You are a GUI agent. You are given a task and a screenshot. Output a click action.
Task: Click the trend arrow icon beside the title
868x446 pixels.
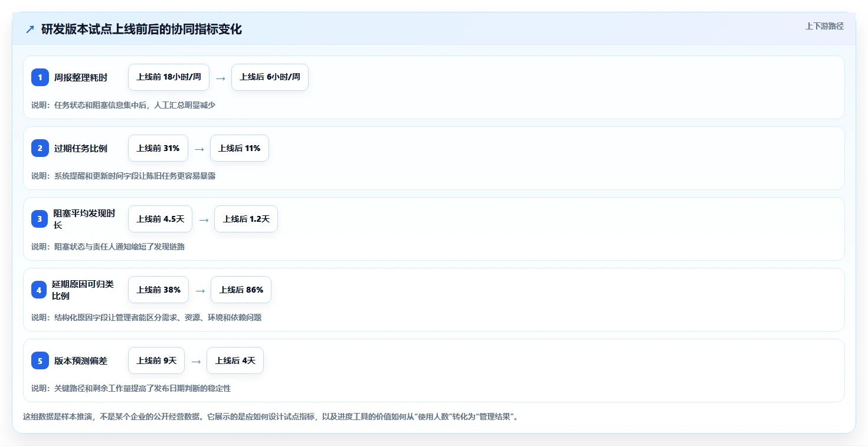tap(30, 29)
